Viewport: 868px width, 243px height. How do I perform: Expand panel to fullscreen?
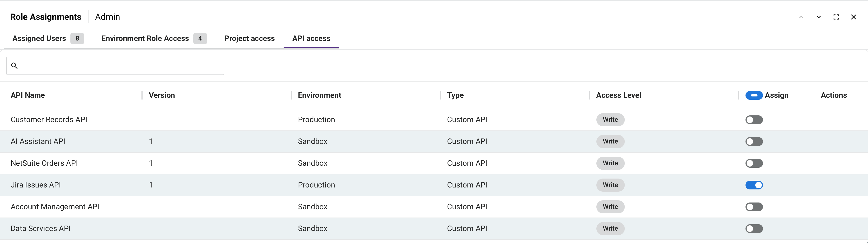[836, 17]
